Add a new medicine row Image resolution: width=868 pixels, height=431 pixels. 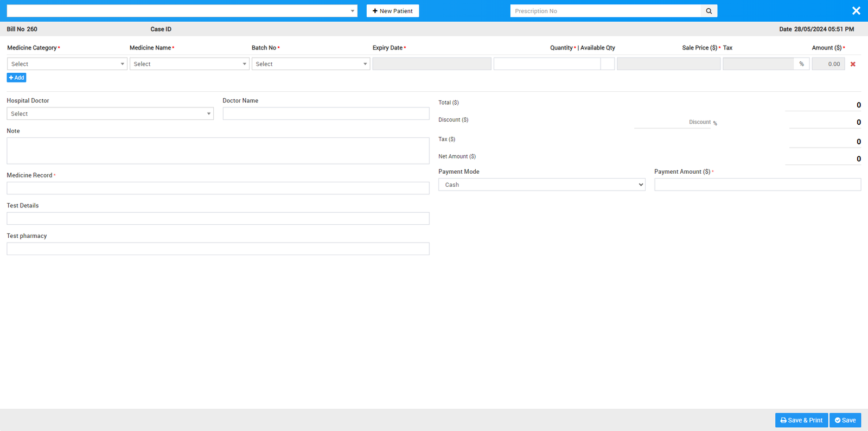pos(16,78)
